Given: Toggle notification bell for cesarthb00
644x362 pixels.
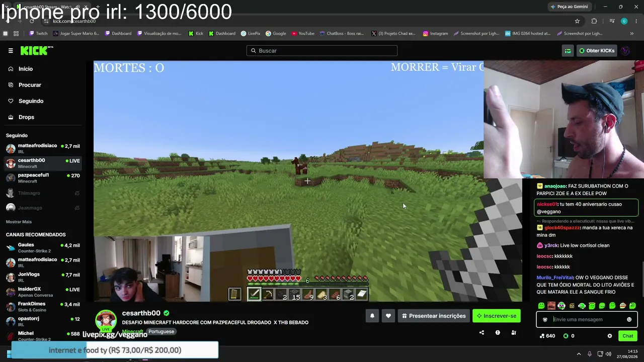Looking at the screenshot, I should click(372, 316).
